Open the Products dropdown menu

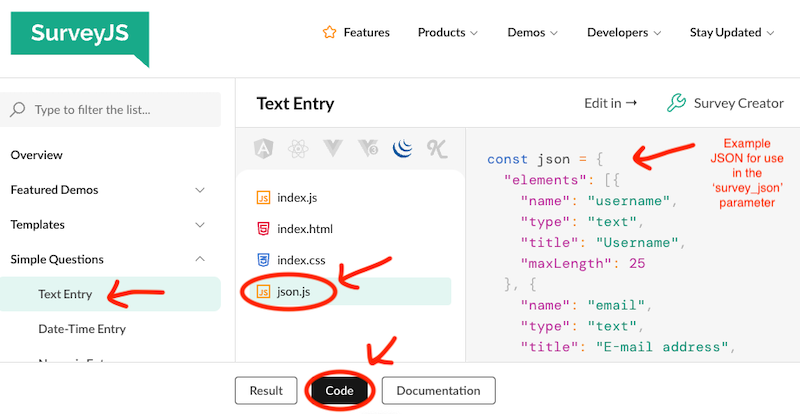447,33
